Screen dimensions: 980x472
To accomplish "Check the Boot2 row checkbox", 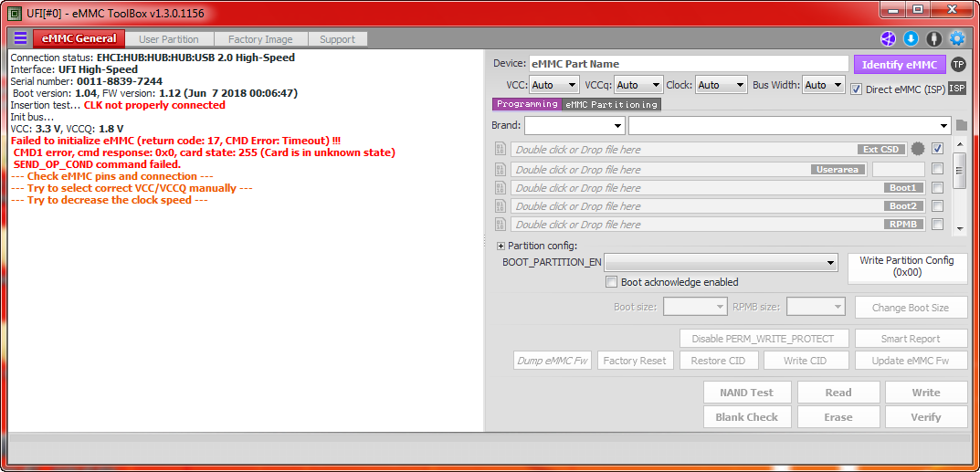I will pyautogui.click(x=937, y=205).
